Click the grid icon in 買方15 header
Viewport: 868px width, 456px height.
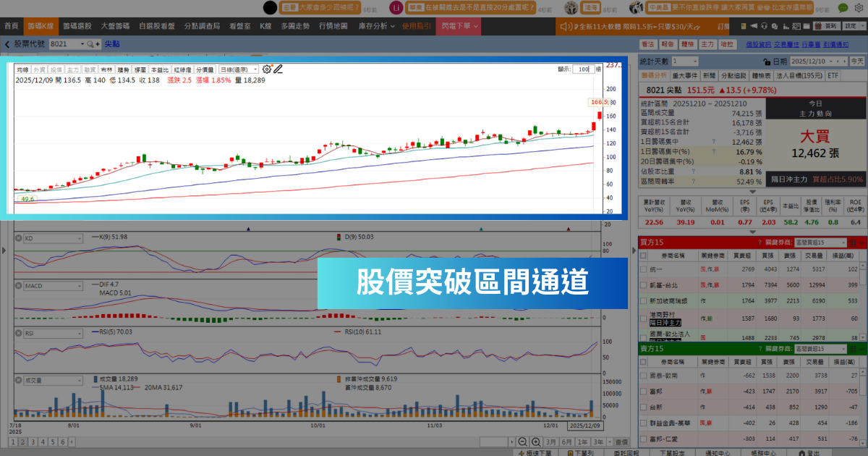854,242
